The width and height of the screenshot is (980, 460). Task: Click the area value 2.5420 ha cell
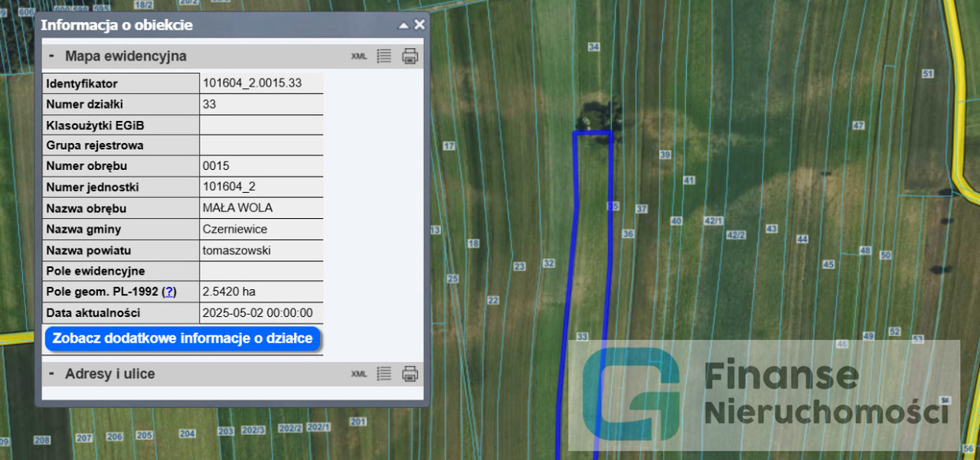pos(260,292)
